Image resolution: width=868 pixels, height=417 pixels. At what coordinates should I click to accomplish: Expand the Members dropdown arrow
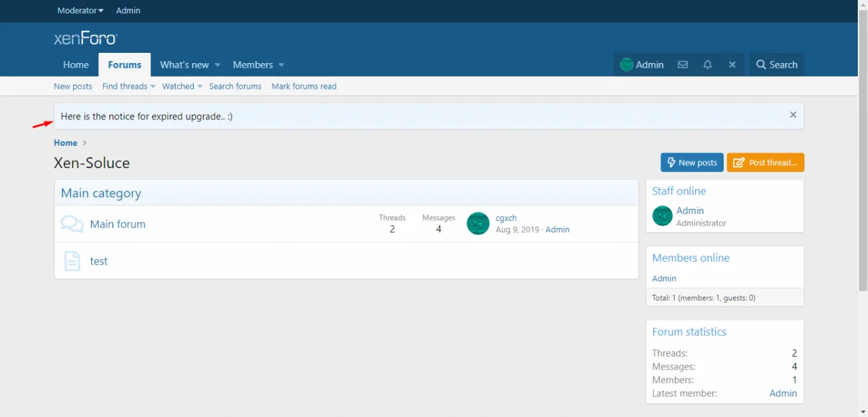click(x=281, y=65)
